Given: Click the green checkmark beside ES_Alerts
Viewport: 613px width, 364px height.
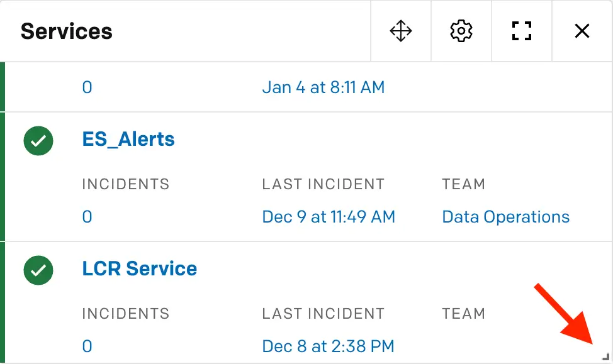Looking at the screenshot, I should 38,141.
